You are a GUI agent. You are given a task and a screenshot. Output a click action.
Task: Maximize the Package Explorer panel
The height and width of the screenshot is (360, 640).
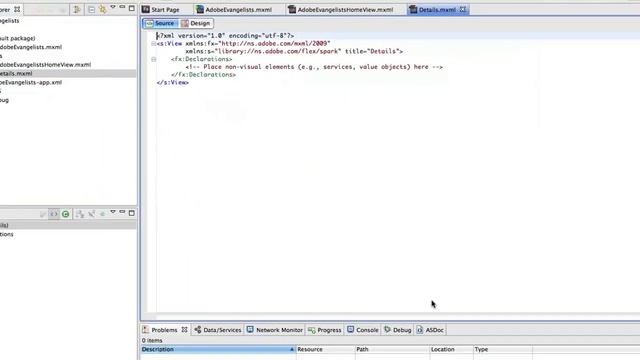(131, 8)
